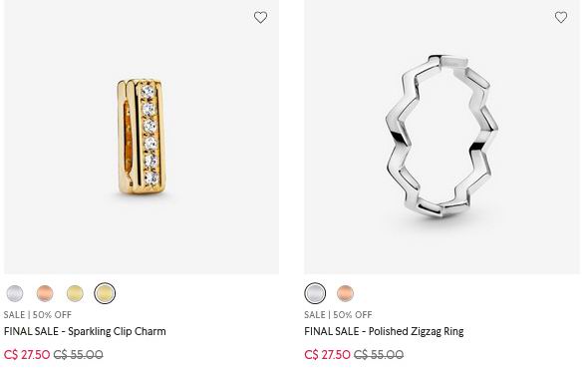The height and width of the screenshot is (371, 588).
Task: Choose the rose gold swatch for the Clip Charm
Action: point(45,293)
